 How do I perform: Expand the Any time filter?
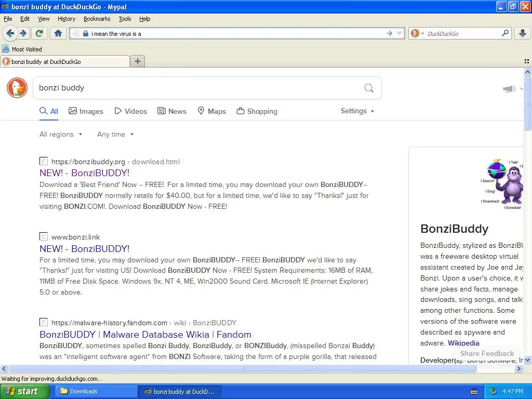point(115,135)
